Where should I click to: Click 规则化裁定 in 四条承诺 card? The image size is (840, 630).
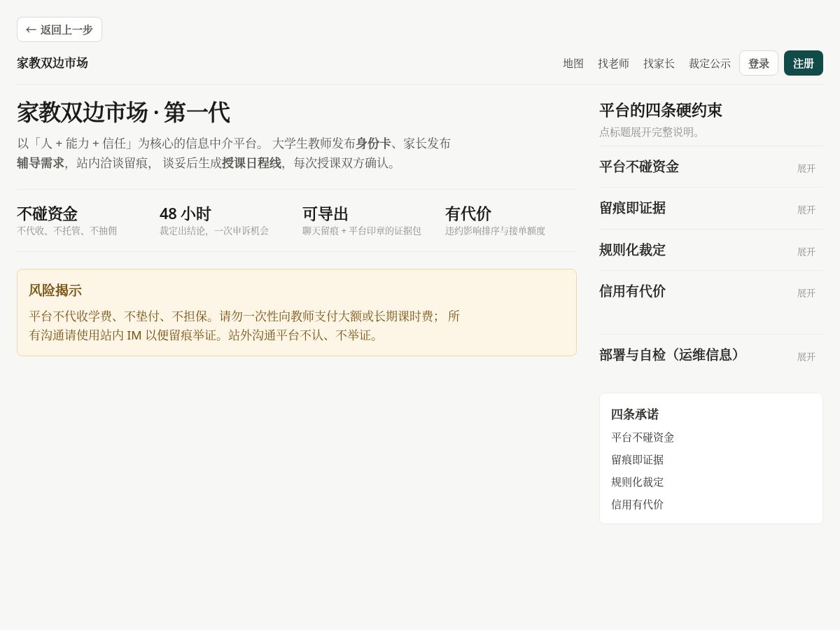pos(637,482)
